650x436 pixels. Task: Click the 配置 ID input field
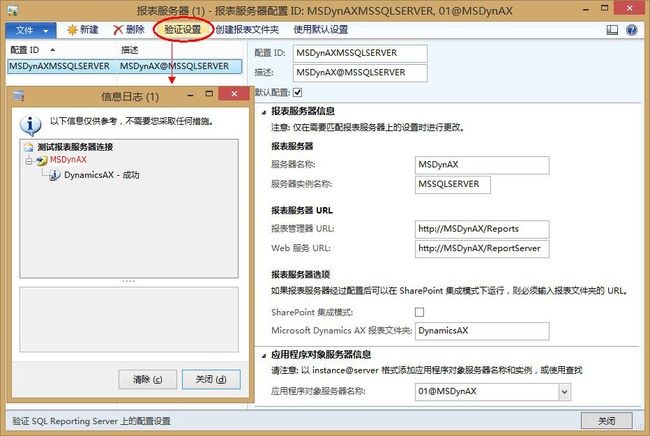(360, 53)
